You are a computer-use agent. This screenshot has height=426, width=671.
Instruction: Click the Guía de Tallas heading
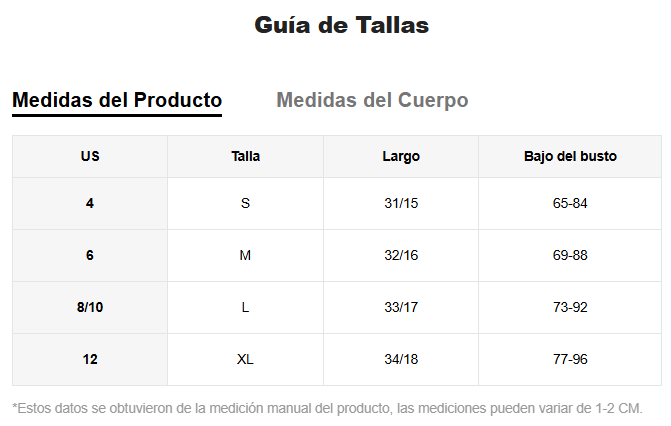click(341, 25)
